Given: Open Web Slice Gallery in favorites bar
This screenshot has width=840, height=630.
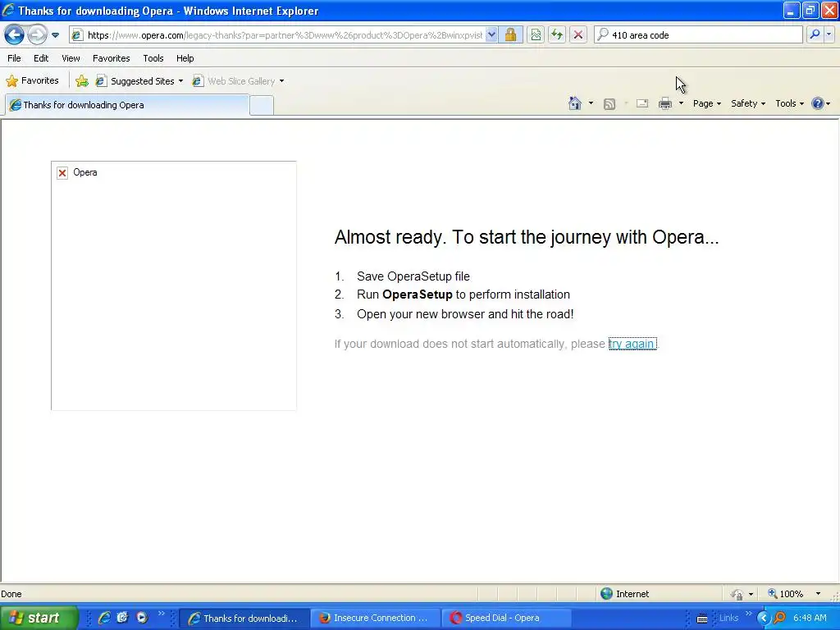Looking at the screenshot, I should click(x=239, y=81).
